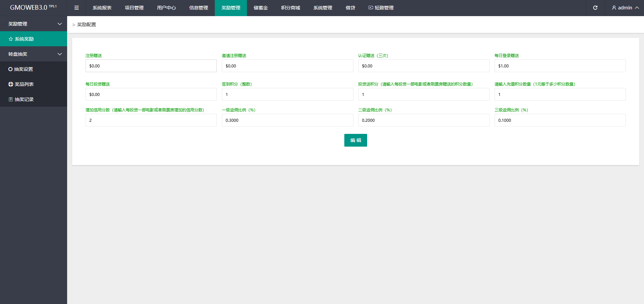Open the 储蓄金 top menu
Image resolution: width=644 pixels, height=304 pixels.
tap(261, 8)
